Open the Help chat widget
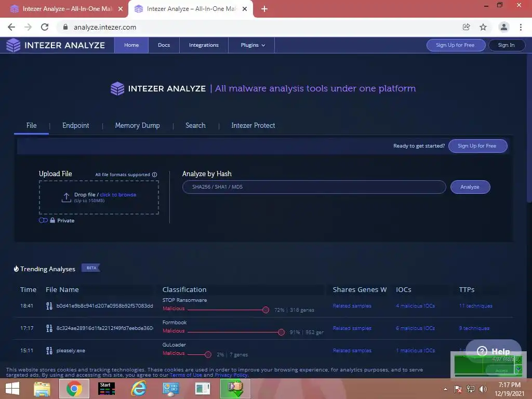 tap(494, 351)
